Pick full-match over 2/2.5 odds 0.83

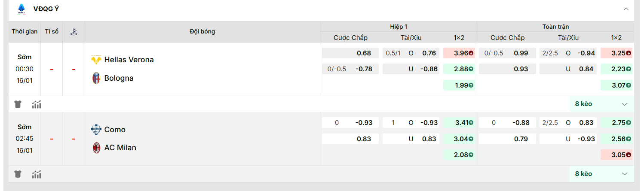click(568, 123)
